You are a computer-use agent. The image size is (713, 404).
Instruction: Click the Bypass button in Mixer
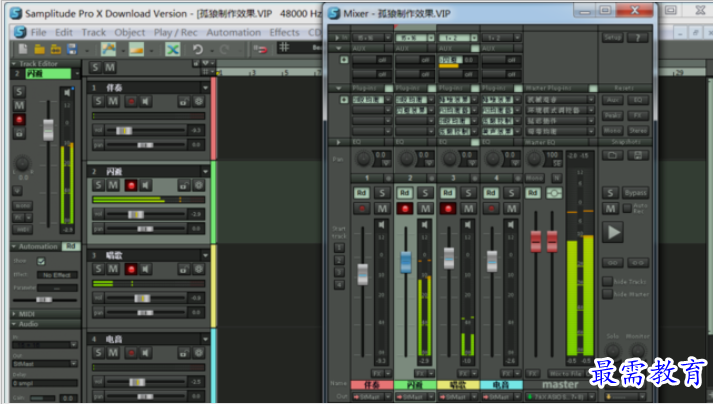636,192
